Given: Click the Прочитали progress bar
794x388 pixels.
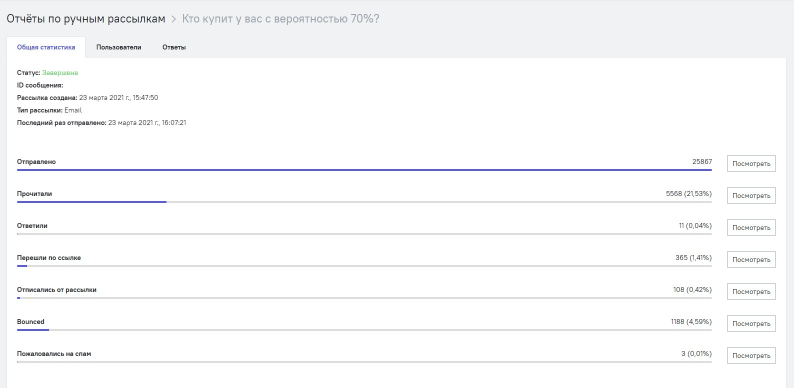Looking at the screenshot, I should click(364, 202).
